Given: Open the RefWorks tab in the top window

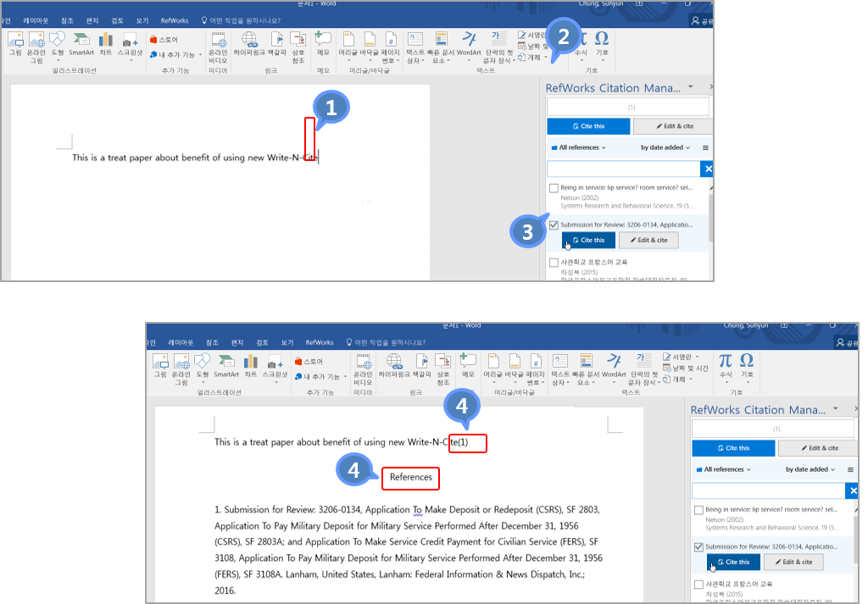Looking at the screenshot, I should pyautogui.click(x=175, y=20).
